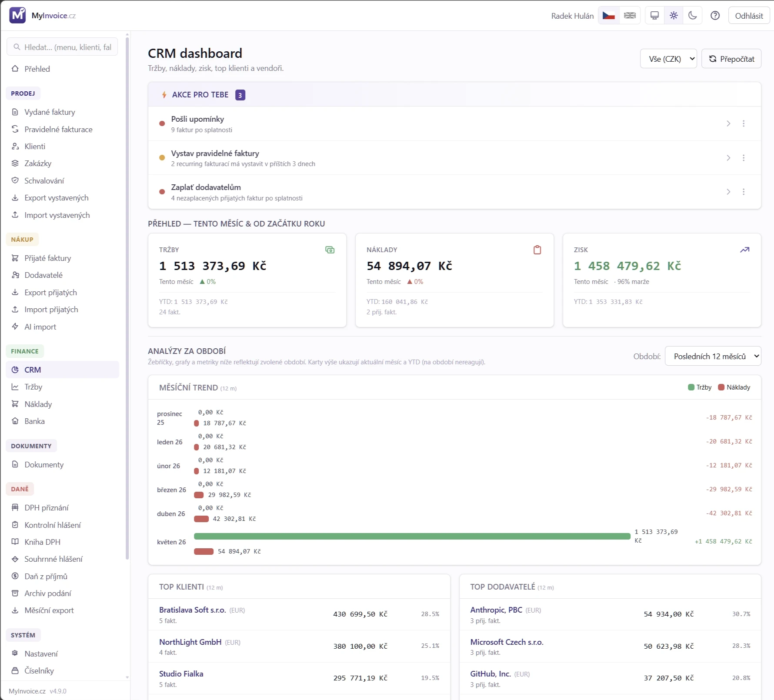Open Anthropic, PBC vendor link
This screenshot has width=774, height=700.
tap(496, 610)
